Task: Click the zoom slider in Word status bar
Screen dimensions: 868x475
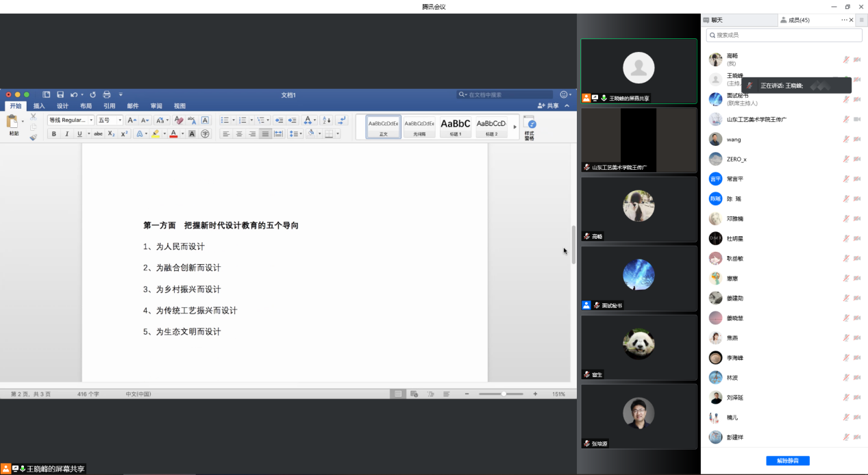Action: 504,394
